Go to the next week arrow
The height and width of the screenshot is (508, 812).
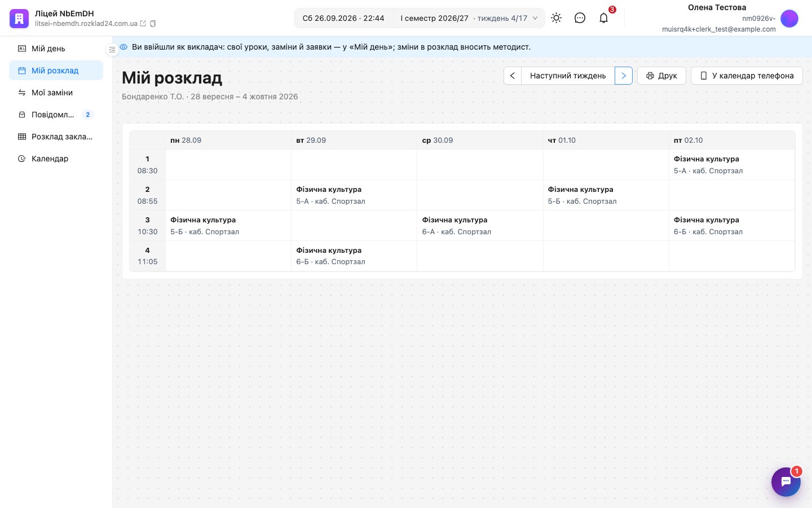click(x=624, y=76)
